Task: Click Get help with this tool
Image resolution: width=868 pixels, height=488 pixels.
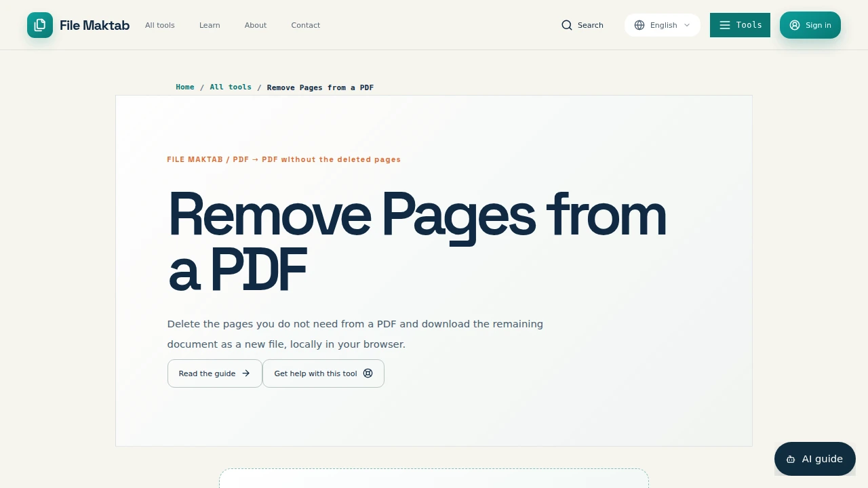Action: (x=323, y=373)
